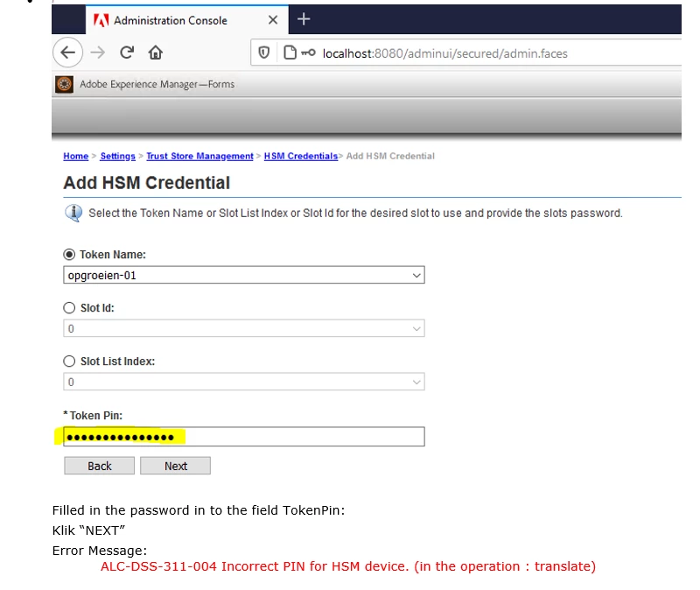The height and width of the screenshot is (590, 700).
Task: Click the page info document icon
Action: (x=290, y=53)
